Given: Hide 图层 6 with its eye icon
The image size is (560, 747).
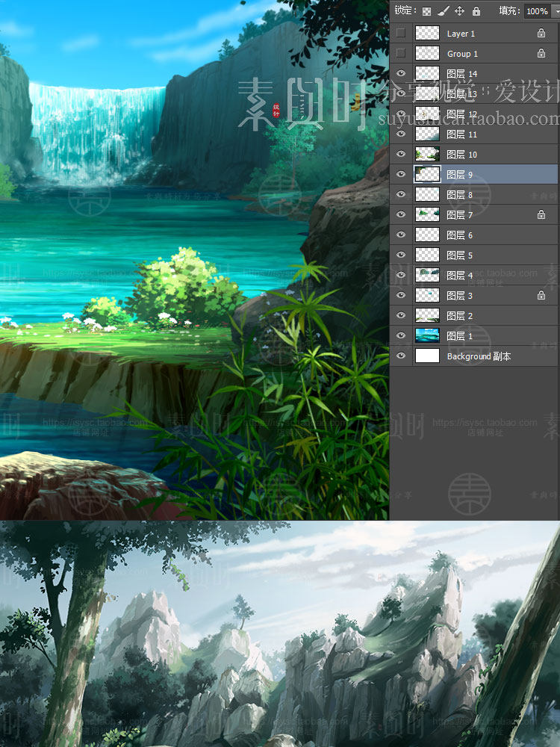Looking at the screenshot, I should (401, 235).
